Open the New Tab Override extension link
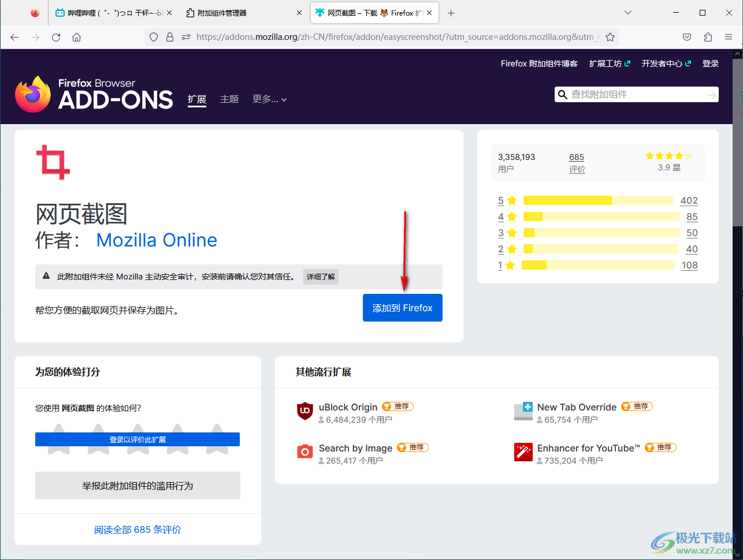The width and height of the screenshot is (743, 560). (x=577, y=407)
